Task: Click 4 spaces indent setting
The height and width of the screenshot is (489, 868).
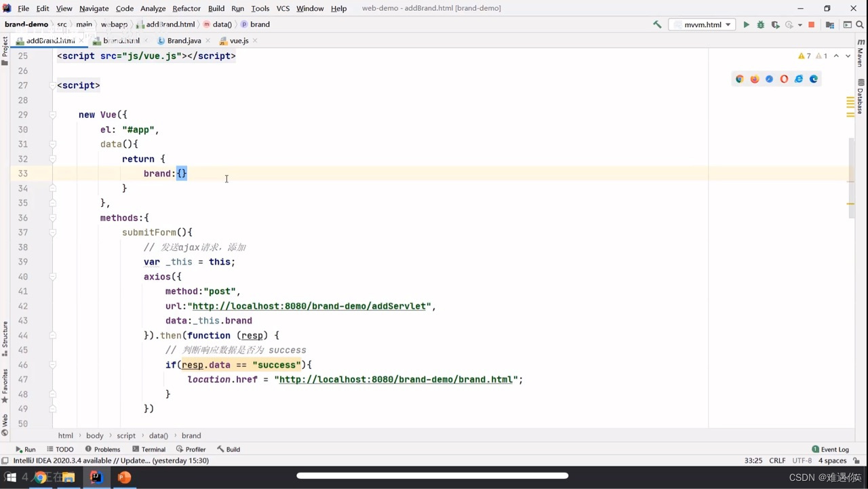Action: [832, 461]
